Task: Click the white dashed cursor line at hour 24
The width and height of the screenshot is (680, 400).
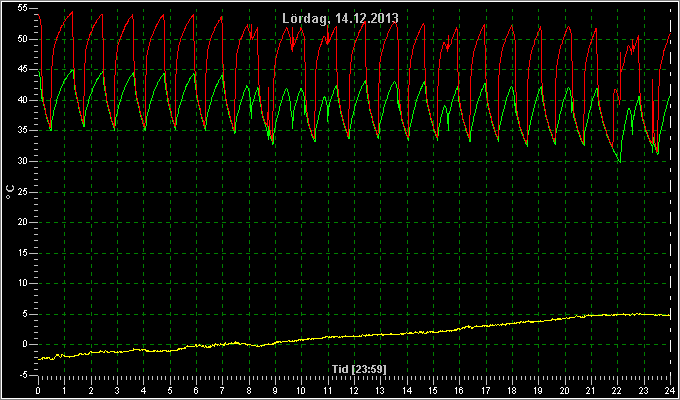Action: click(671, 192)
